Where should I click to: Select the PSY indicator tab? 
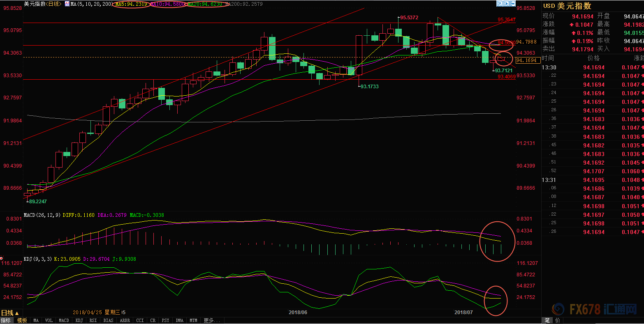point(165,320)
